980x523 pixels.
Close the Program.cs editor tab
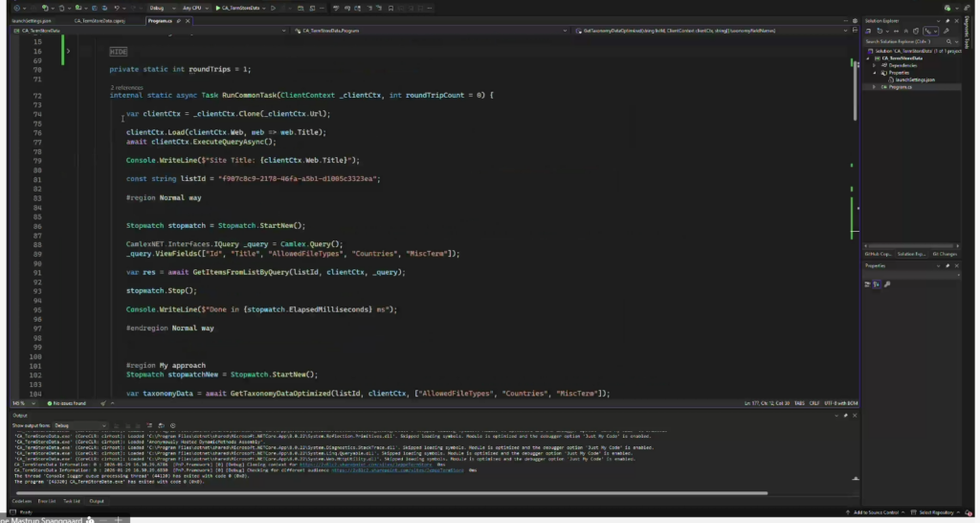tap(189, 20)
